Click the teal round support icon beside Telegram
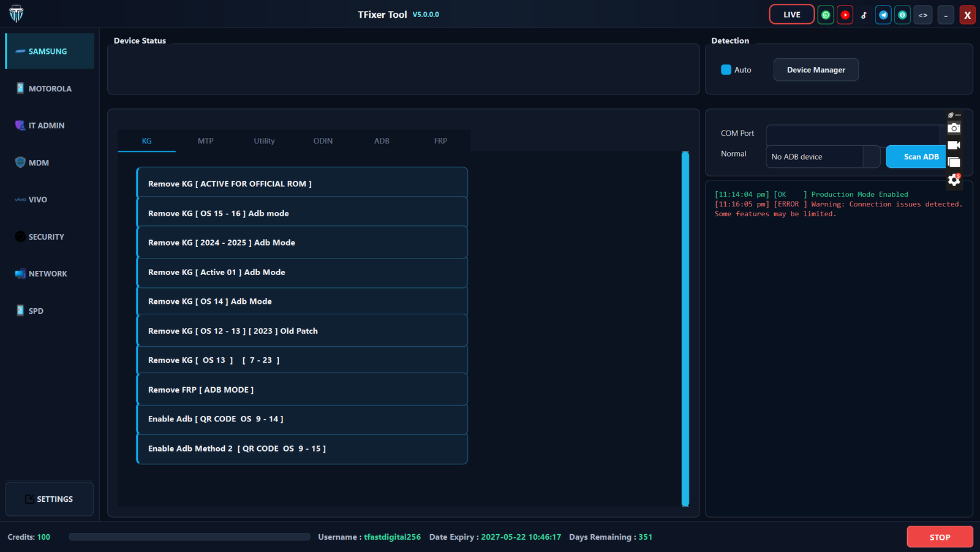 point(902,15)
